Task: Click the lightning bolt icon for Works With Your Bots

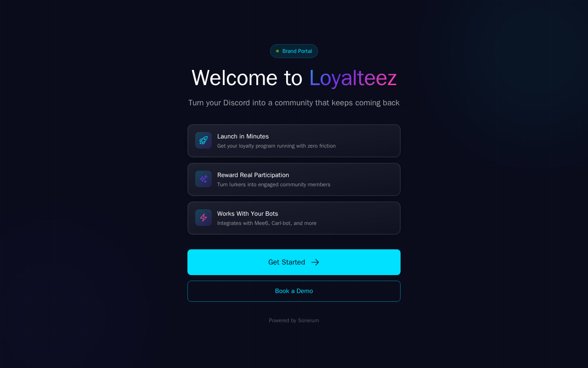Action: coord(204,218)
